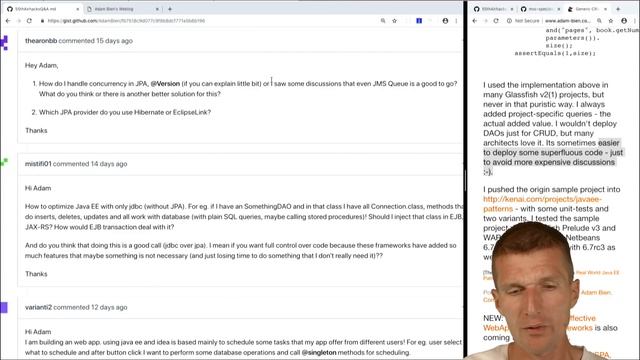Click forward arrow in left browser window
This screenshot has height=360, width=640.
click(x=19, y=21)
